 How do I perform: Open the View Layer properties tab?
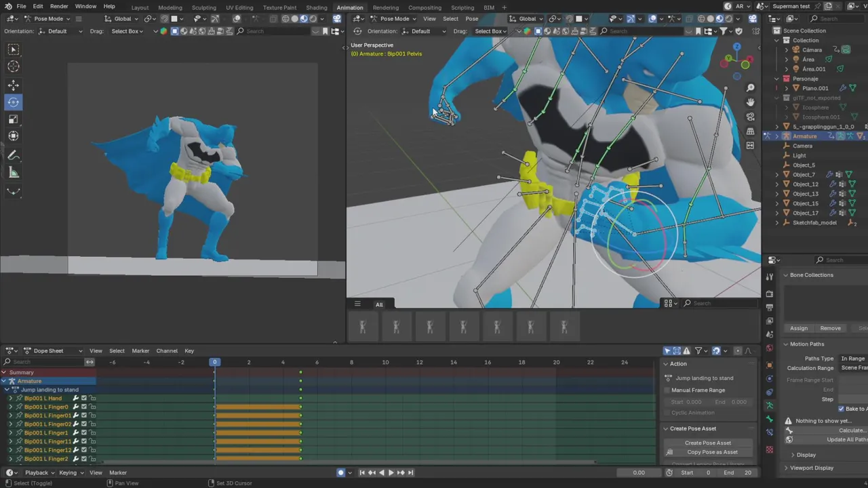(769, 321)
